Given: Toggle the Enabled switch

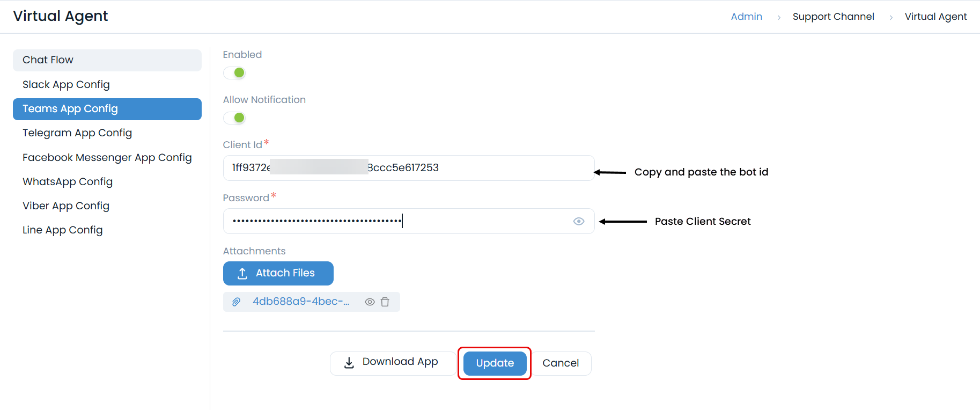Looking at the screenshot, I should point(234,73).
